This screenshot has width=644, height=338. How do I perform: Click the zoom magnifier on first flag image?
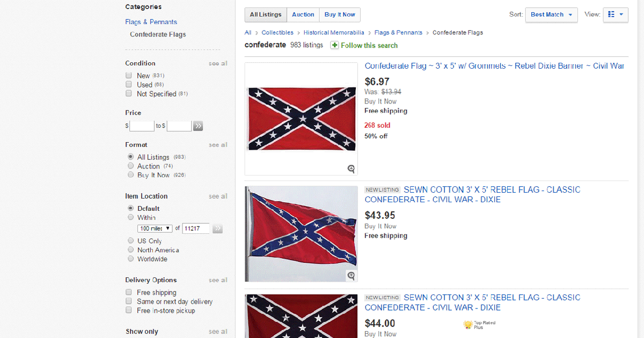[351, 169]
